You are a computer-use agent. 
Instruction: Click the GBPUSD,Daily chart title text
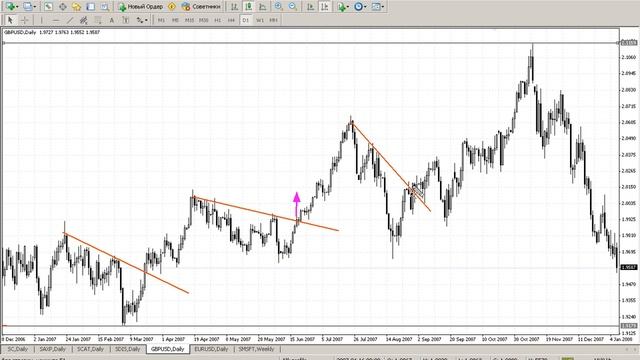20,32
